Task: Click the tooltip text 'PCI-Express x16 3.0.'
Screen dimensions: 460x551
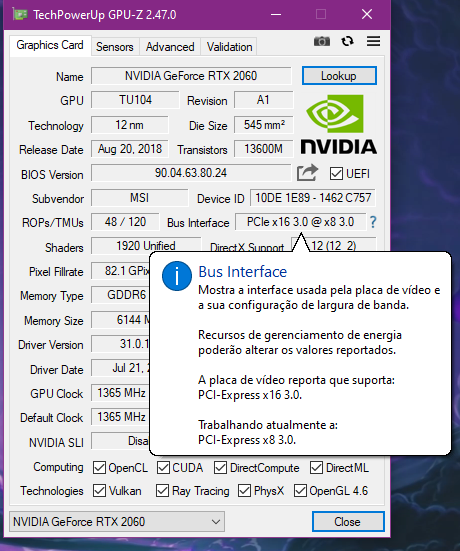Action: (x=250, y=395)
